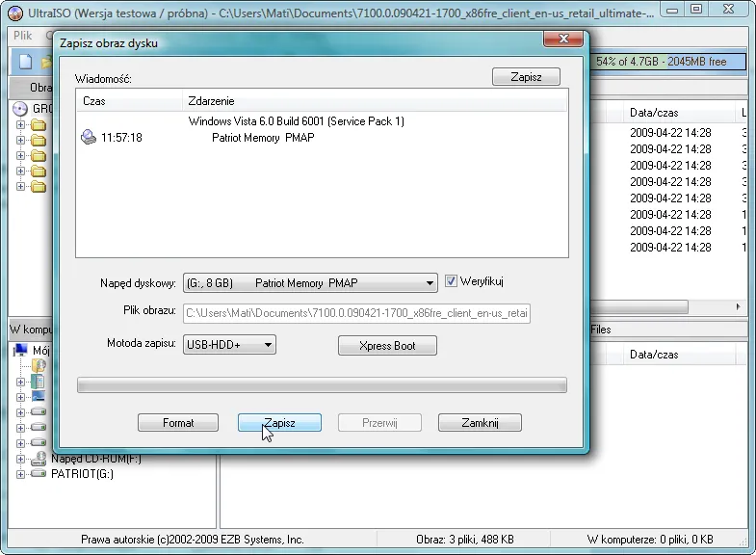The image size is (756, 555).
Task: Select the PATRIOT(G:) drive icon
Action: (39, 474)
